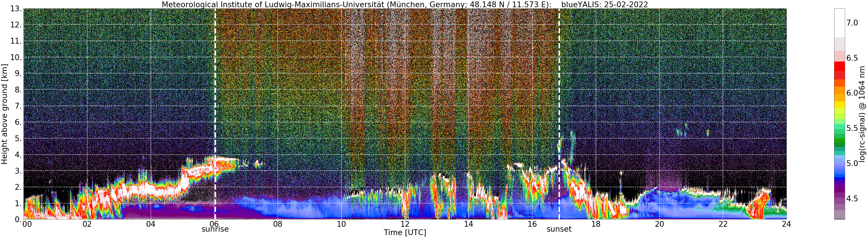The width and height of the screenshot is (868, 238).
Task: Click the colorbar tick label '6.5'
Action: pos(852,58)
